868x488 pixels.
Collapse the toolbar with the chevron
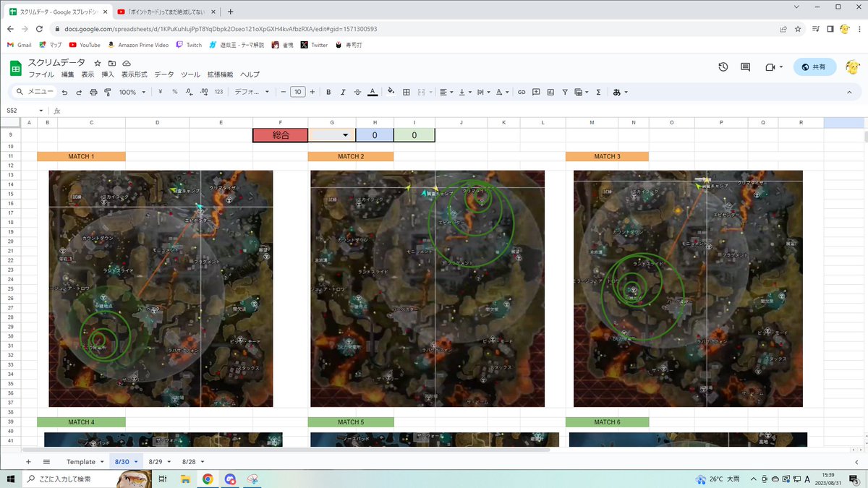tap(850, 93)
